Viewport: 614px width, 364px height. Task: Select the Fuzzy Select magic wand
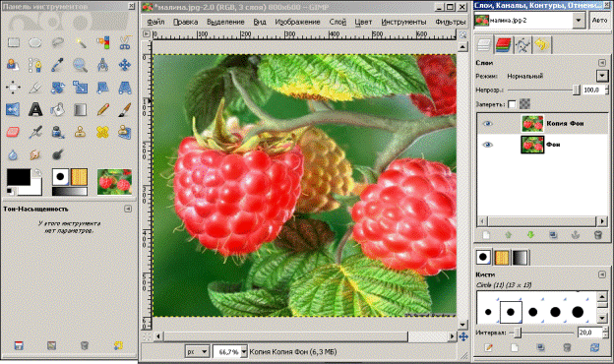tap(81, 42)
